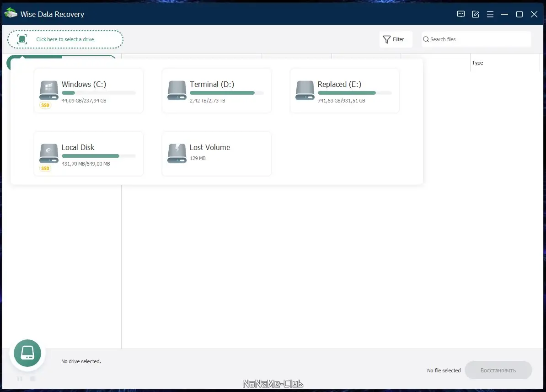The image size is (546, 392).
Task: Click the Windows (C:) drive icon
Action: [x=49, y=90]
